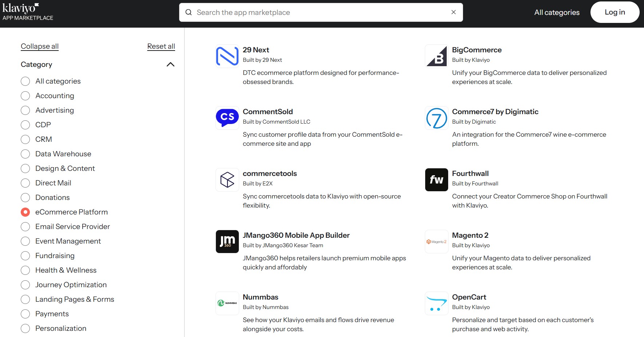This screenshot has width=644, height=337.
Task: Open the CommentSold app title
Action: click(268, 112)
